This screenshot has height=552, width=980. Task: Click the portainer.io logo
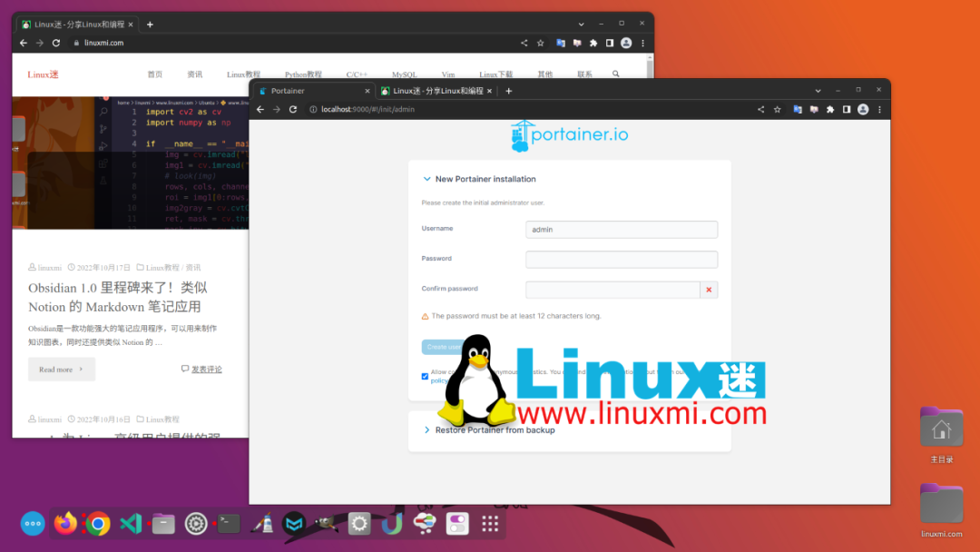(x=569, y=135)
